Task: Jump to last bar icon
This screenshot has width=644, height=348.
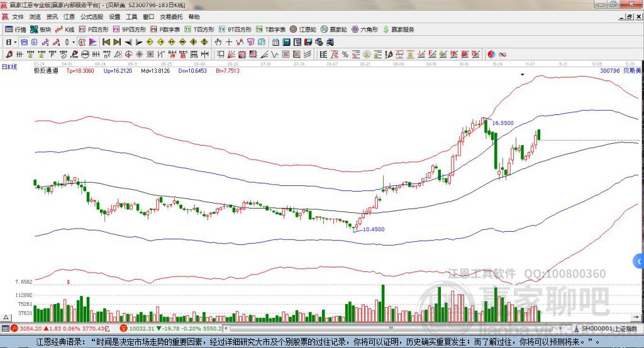Action: (117, 42)
